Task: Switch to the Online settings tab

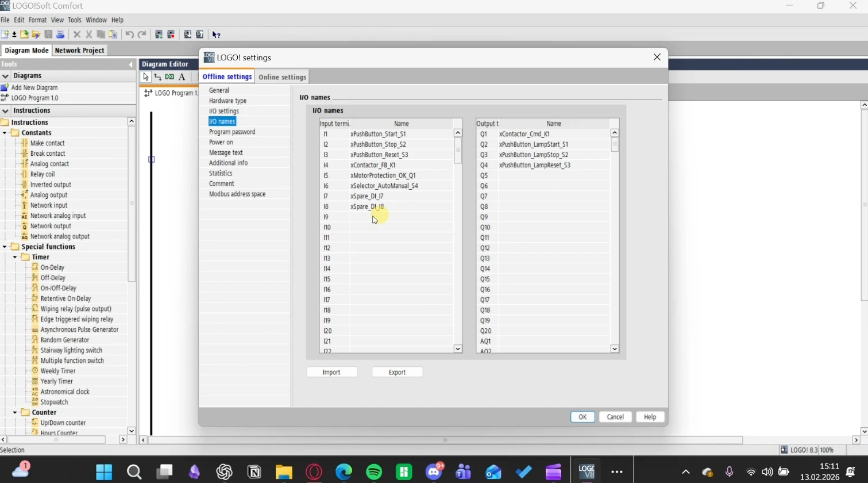Action: pos(282,77)
